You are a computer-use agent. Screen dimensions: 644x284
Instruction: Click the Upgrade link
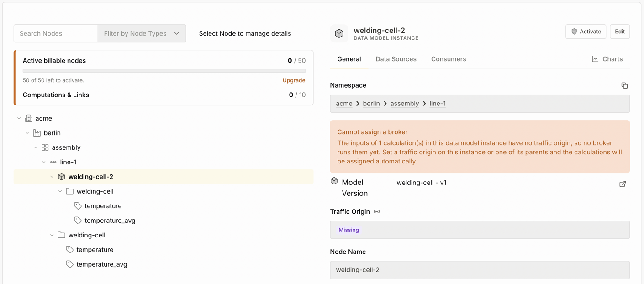point(294,80)
